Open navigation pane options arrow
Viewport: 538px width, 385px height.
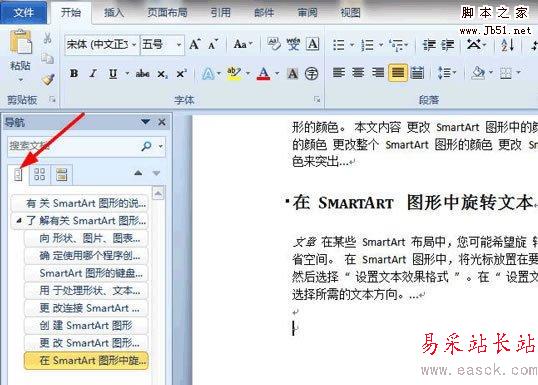[x=145, y=122]
